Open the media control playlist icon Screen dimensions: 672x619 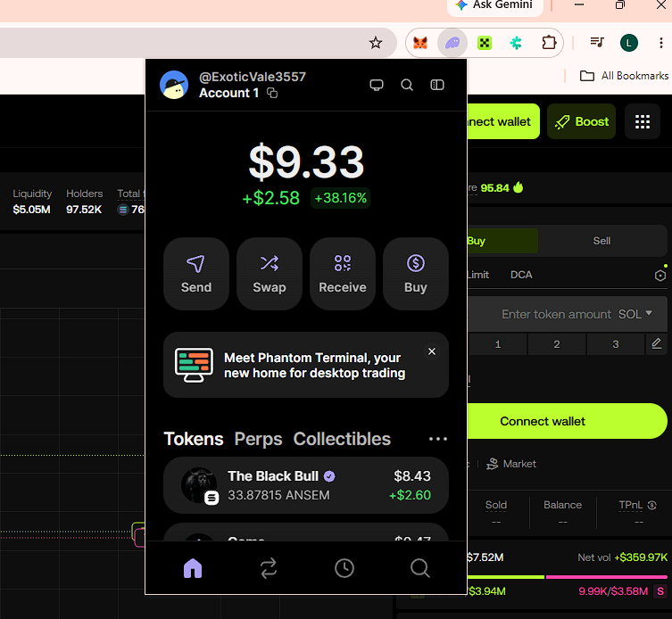coord(597,43)
